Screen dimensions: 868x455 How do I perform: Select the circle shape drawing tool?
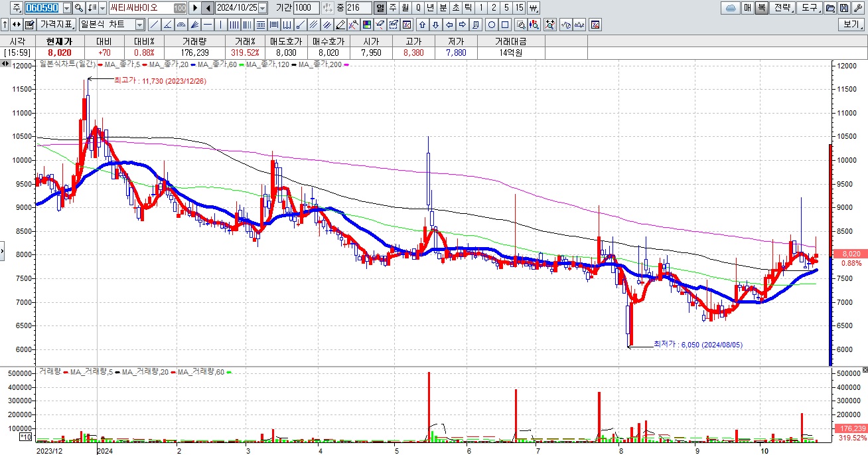(x=492, y=25)
